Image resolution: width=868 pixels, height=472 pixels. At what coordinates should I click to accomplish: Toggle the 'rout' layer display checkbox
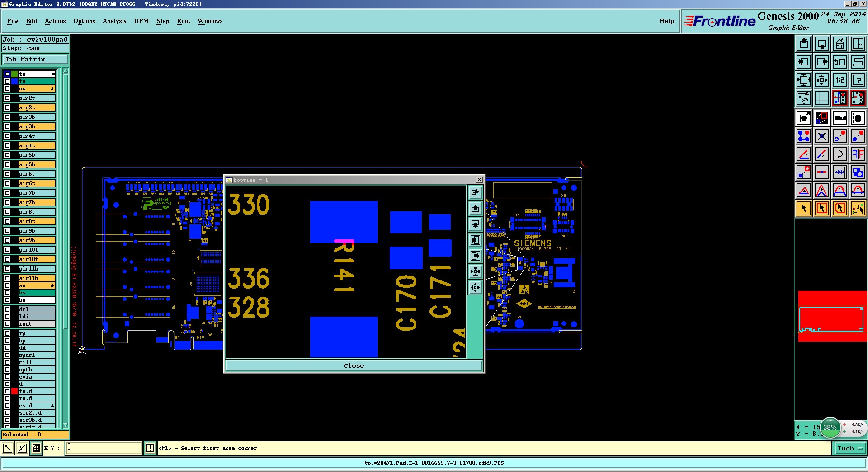pos(7,324)
